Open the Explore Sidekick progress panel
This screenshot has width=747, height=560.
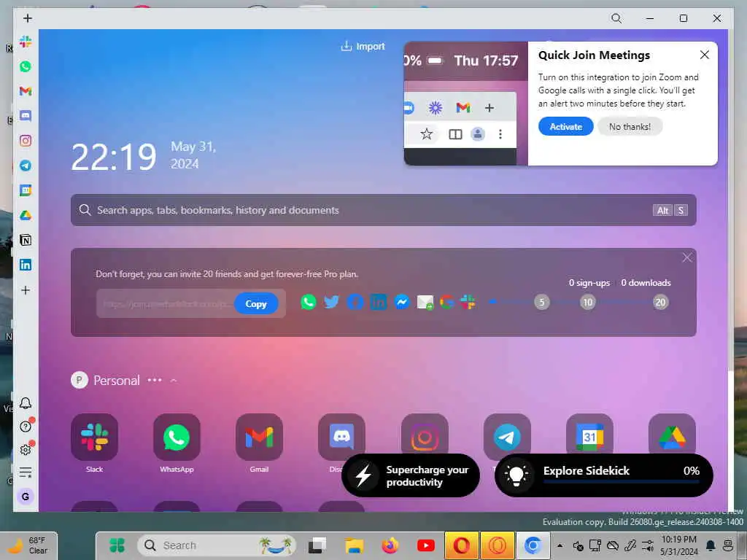[603, 475]
